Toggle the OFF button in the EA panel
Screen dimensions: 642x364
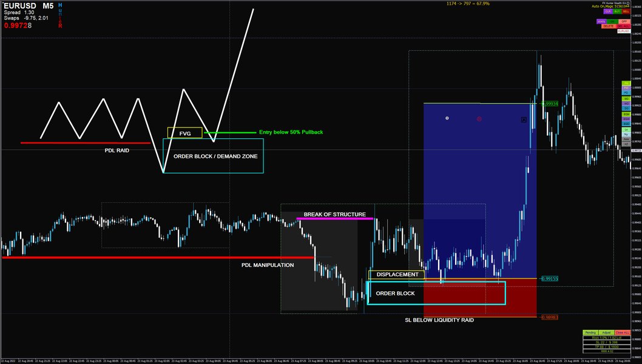(624, 22)
